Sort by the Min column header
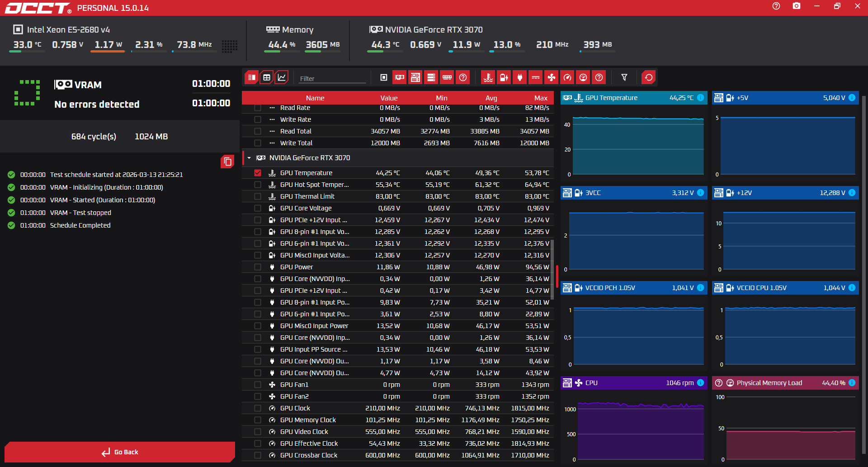The height and width of the screenshot is (467, 868). (442, 98)
